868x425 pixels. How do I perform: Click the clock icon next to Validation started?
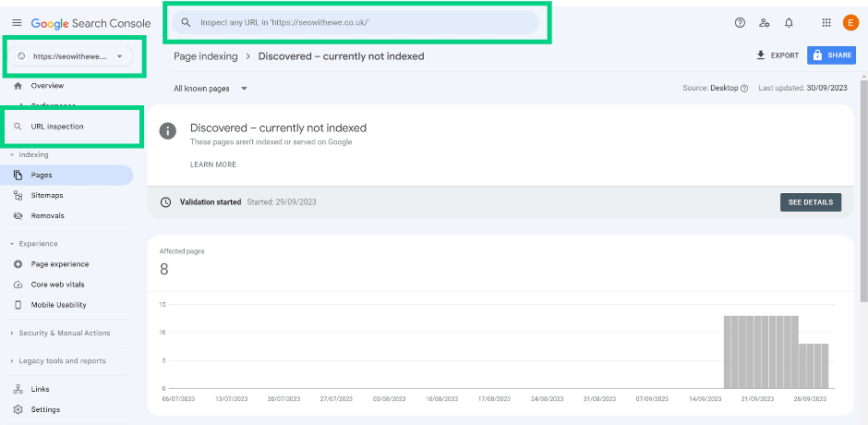coord(165,202)
